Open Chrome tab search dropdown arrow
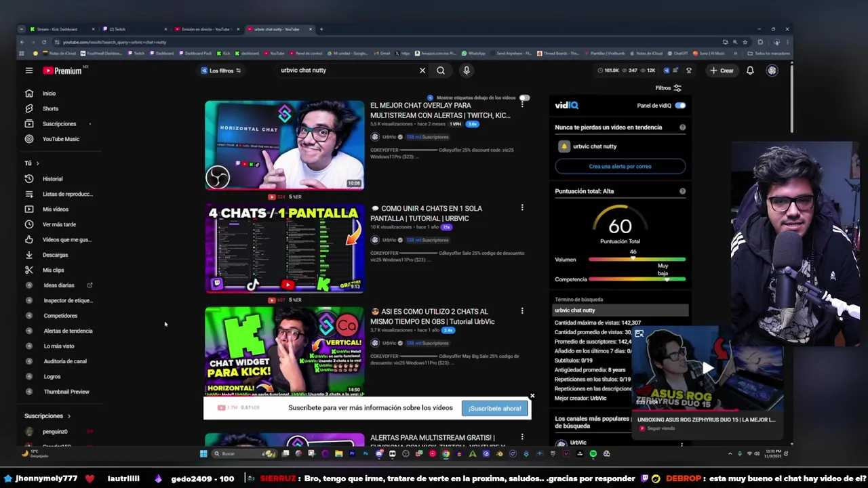Viewport: 868px width, 488px height. 22,29
